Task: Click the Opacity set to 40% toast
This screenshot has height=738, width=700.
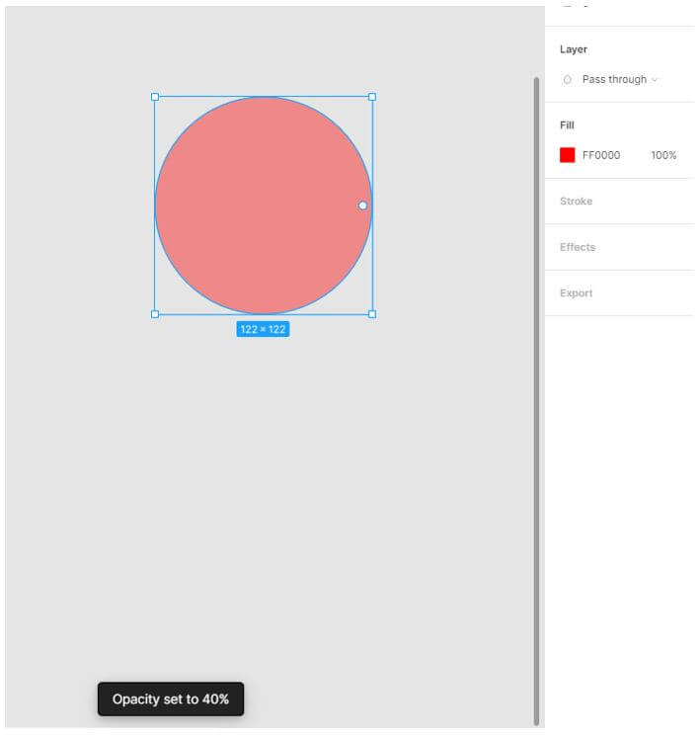Action: point(171,698)
